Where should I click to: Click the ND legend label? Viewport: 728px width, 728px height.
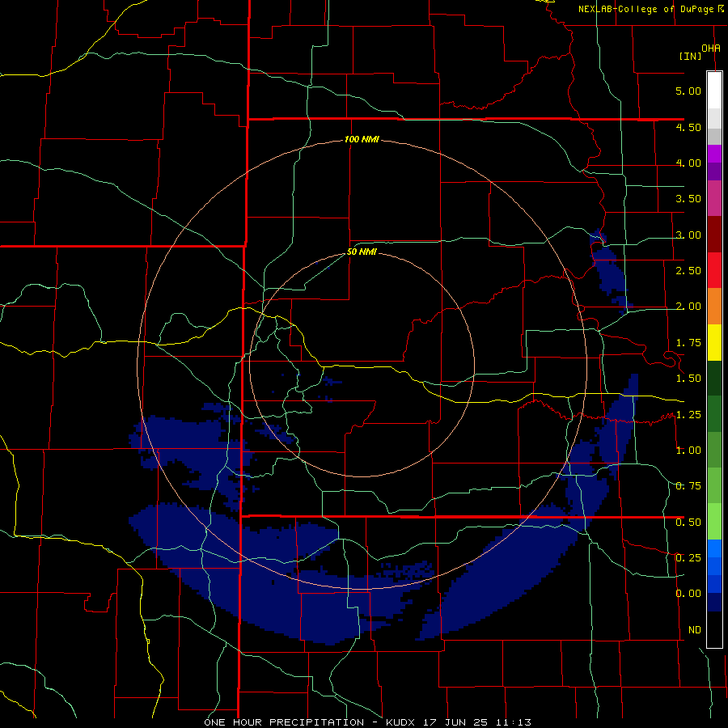tap(695, 630)
